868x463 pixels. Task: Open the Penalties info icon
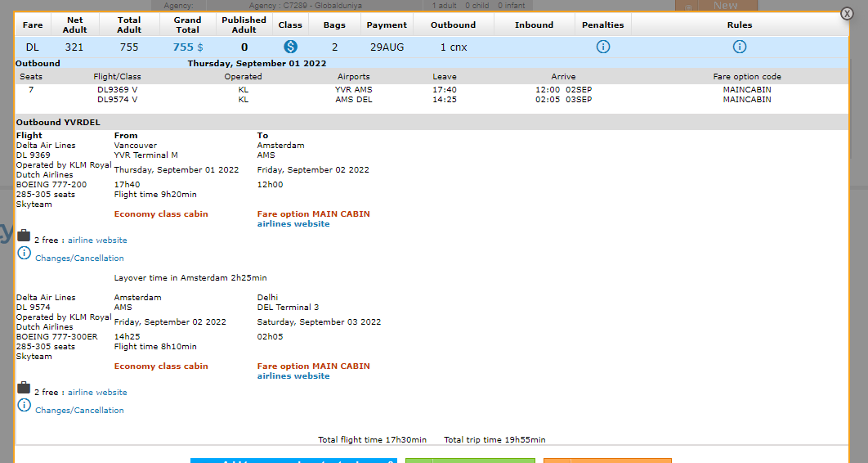coord(603,47)
